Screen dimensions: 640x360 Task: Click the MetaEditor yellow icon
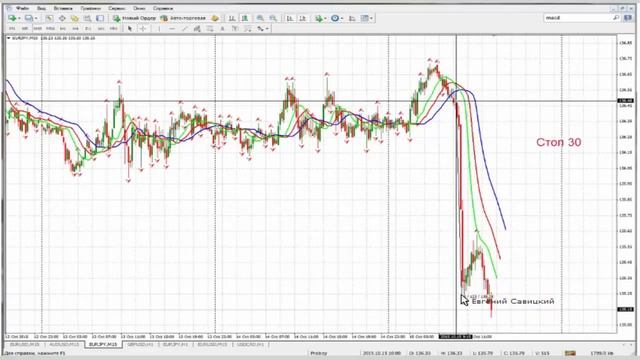pyautogui.click(x=215, y=18)
